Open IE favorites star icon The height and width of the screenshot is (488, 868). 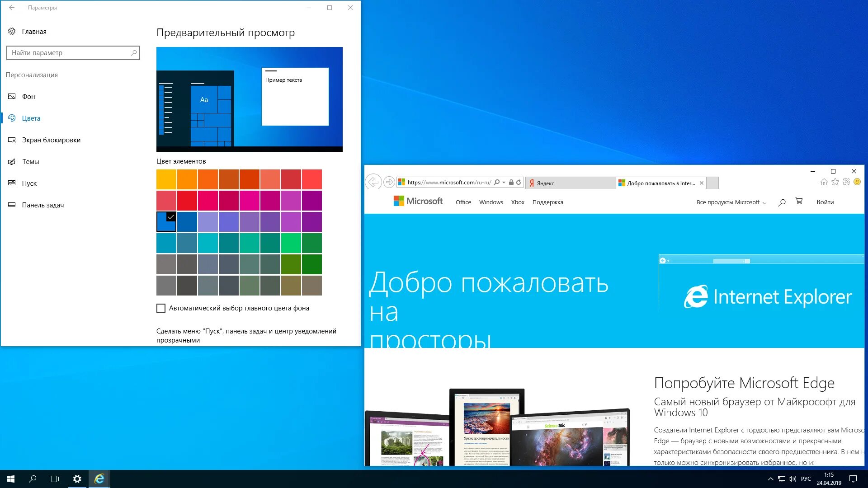[835, 182]
